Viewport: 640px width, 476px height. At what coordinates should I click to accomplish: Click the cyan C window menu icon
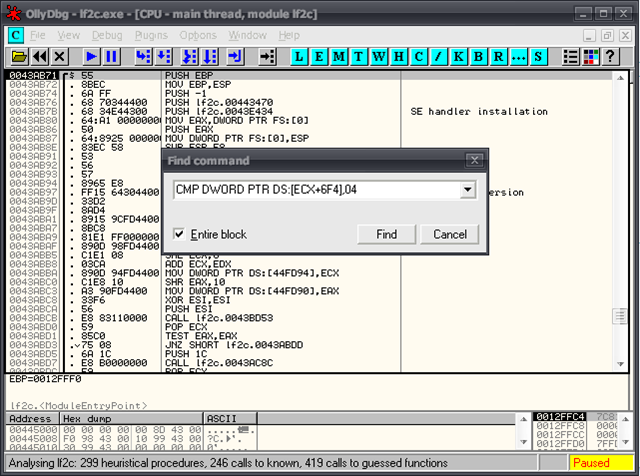tap(16, 36)
